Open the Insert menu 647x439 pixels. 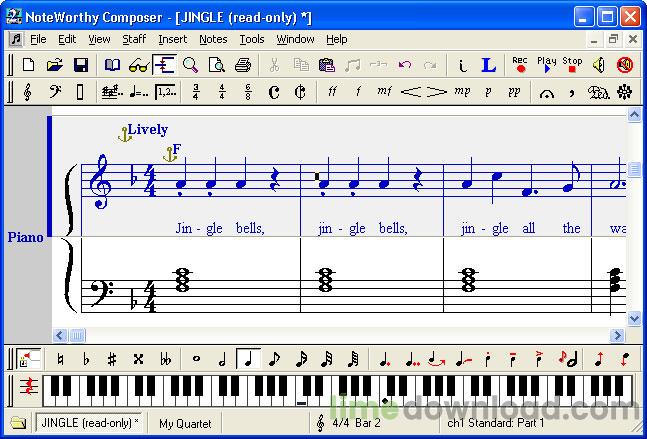click(x=172, y=39)
